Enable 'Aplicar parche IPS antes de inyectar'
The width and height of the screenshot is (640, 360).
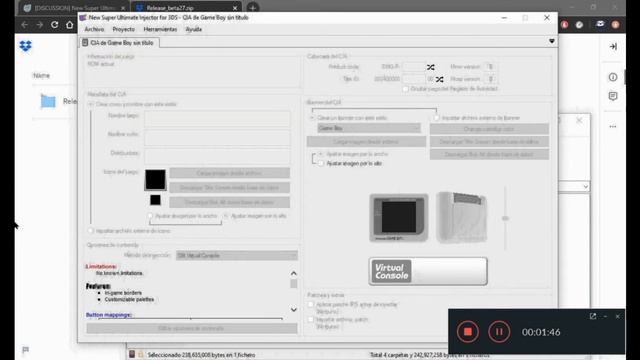click(311, 304)
